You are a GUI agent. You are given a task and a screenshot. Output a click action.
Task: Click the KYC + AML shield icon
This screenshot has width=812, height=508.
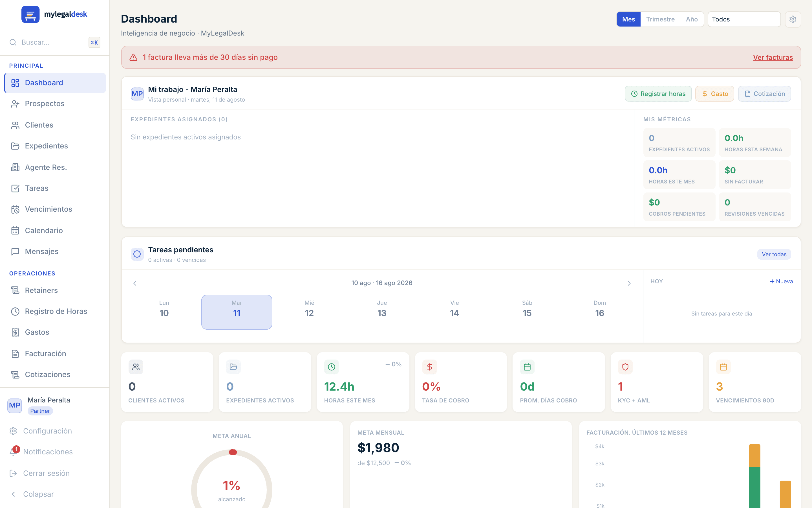coord(625,367)
